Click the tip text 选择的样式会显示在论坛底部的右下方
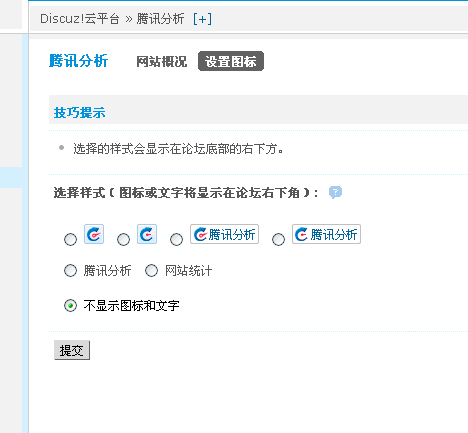The height and width of the screenshot is (433, 468). pyautogui.click(x=178, y=149)
